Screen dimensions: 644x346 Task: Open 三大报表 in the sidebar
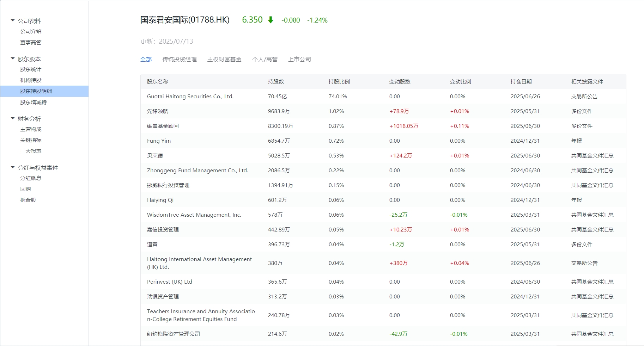31,151
